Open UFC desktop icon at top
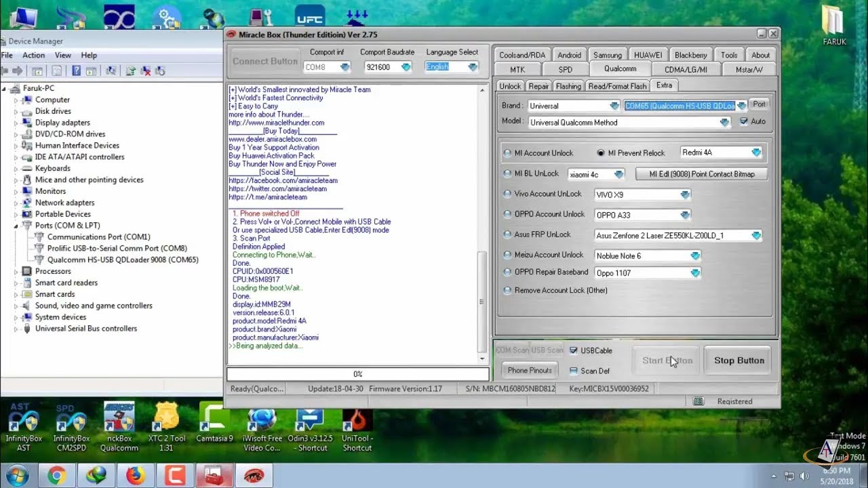The width and height of the screenshot is (868, 488). click(x=310, y=16)
